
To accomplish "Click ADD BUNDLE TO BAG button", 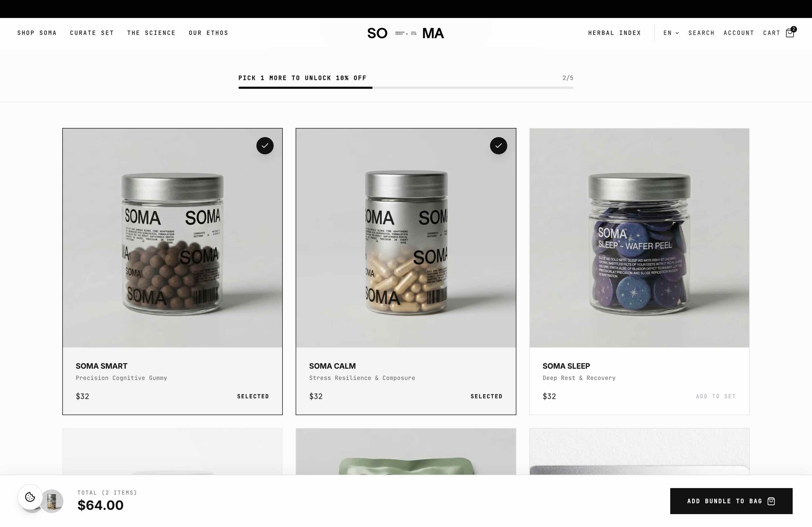I will point(731,501).
